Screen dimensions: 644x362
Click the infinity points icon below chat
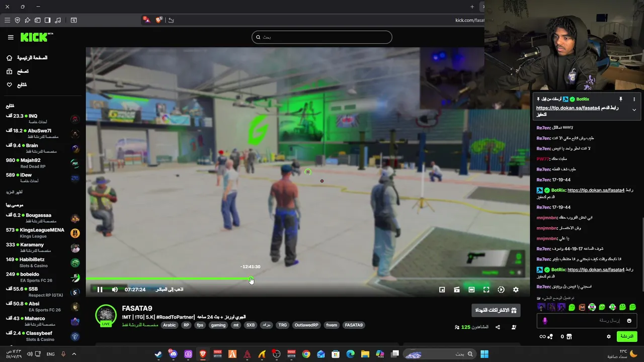click(x=542, y=337)
